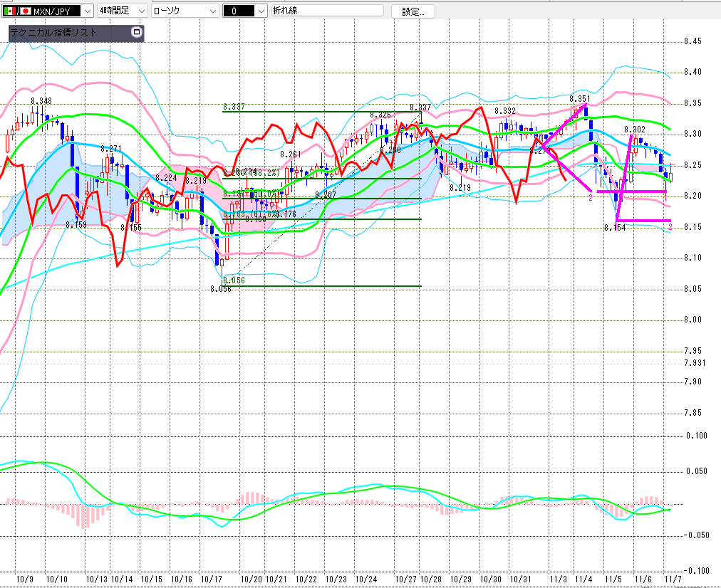
Task: Click the 10/20 date on time axis
Action: click(x=251, y=579)
